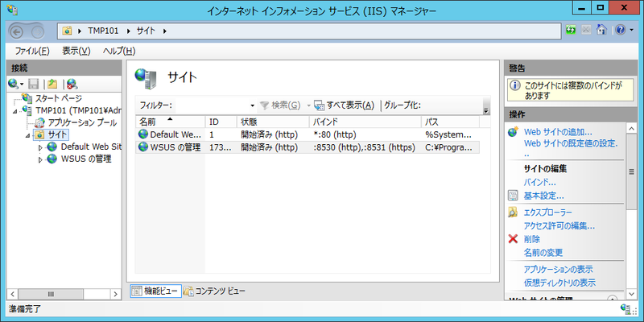Click the globe icon of WSUS row in list

pos(143,147)
